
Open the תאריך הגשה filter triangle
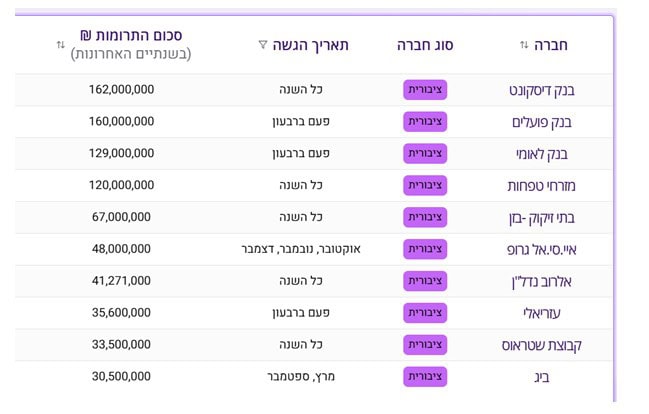(x=263, y=45)
